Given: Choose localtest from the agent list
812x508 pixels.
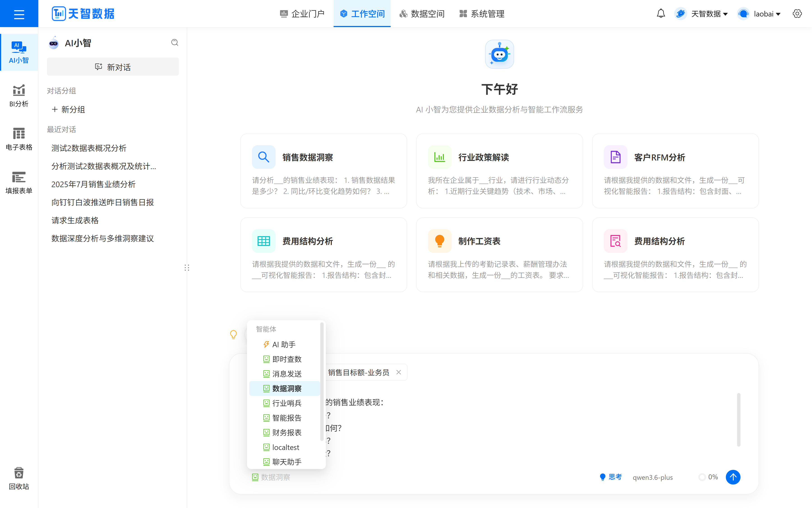Looking at the screenshot, I should tap(284, 447).
